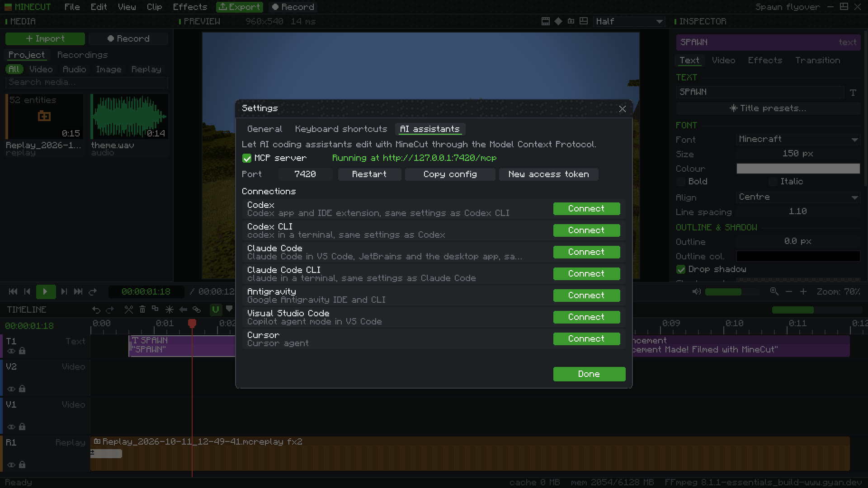Jump to the end of the timeline
This screenshot has width=868, height=488.
coord(78,292)
